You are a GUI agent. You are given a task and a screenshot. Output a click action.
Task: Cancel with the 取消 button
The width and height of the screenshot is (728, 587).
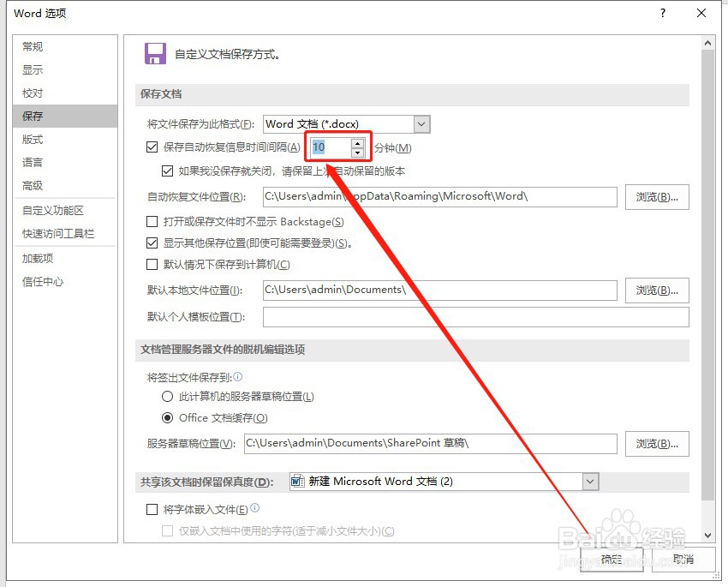(x=683, y=559)
